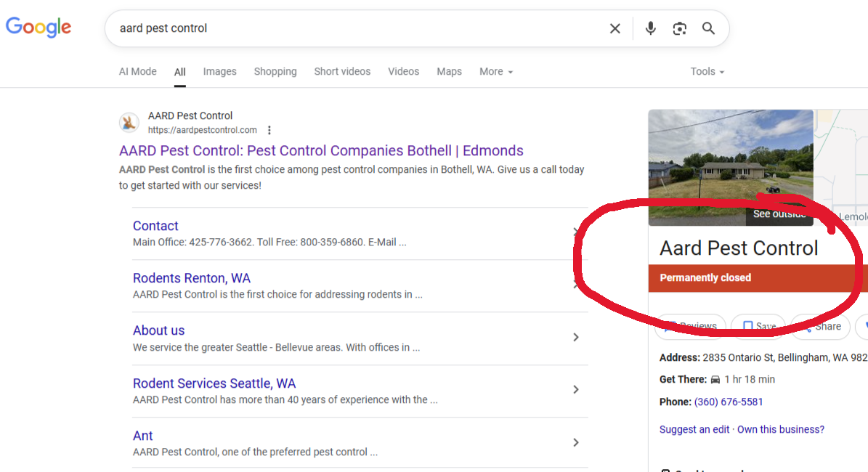Screen dimensions: 868x472
Task: Open the AARD Pest Control main result title
Action: click(321, 151)
